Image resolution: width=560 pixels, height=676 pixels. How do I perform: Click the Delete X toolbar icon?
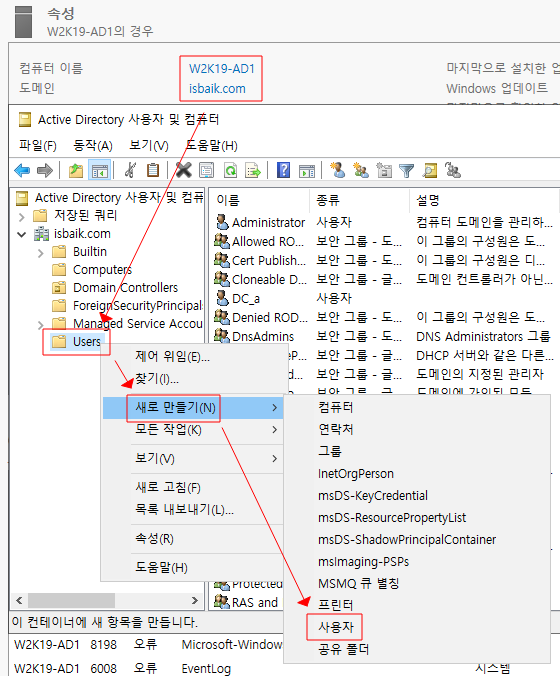pyautogui.click(x=183, y=170)
